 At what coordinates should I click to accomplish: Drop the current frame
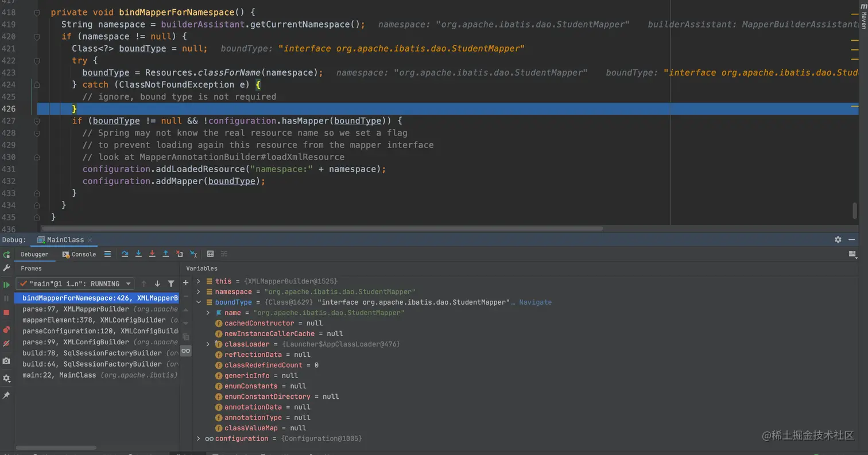pos(180,254)
